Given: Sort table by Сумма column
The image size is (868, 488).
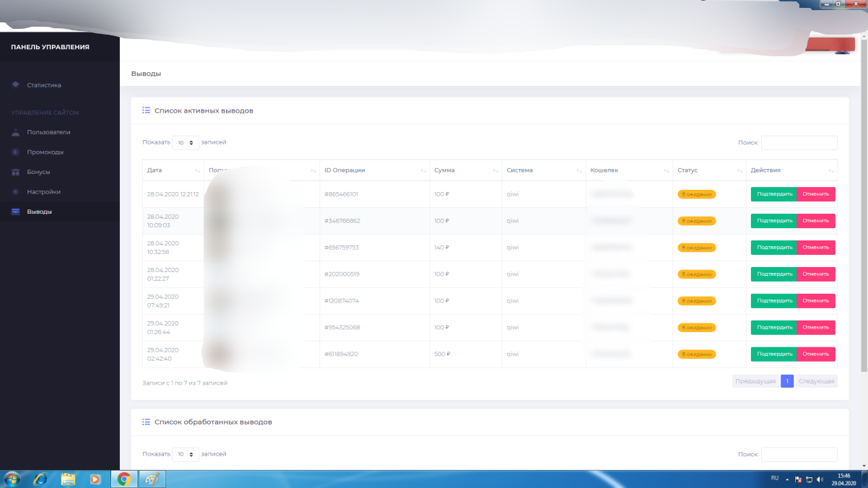Looking at the screenshot, I should pyautogui.click(x=466, y=170).
